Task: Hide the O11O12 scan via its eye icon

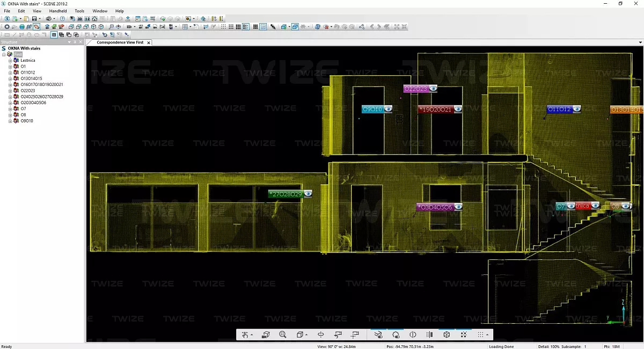Action: (576, 109)
